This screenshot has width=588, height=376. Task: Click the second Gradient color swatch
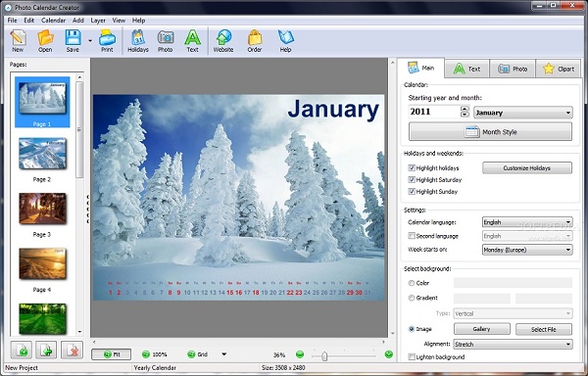tap(544, 299)
